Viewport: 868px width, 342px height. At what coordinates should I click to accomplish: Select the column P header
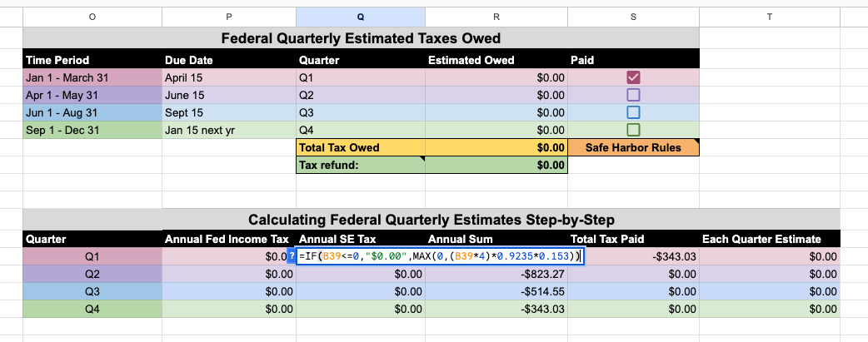[228, 15]
